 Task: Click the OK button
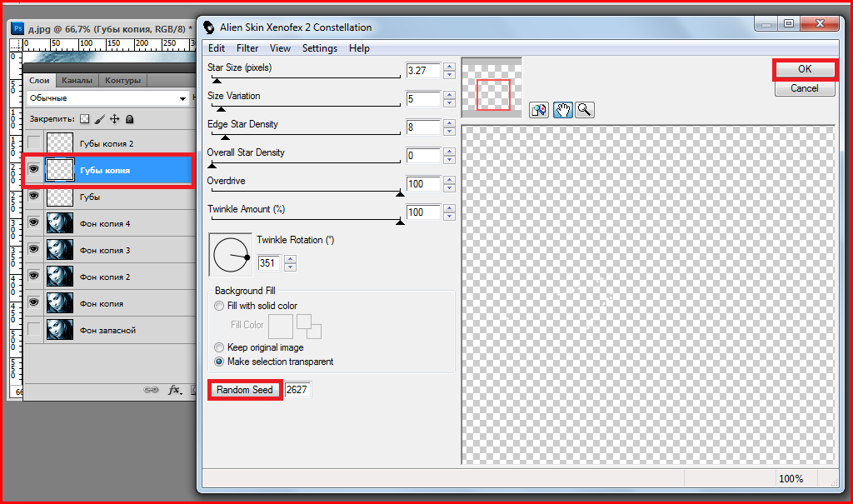(805, 69)
